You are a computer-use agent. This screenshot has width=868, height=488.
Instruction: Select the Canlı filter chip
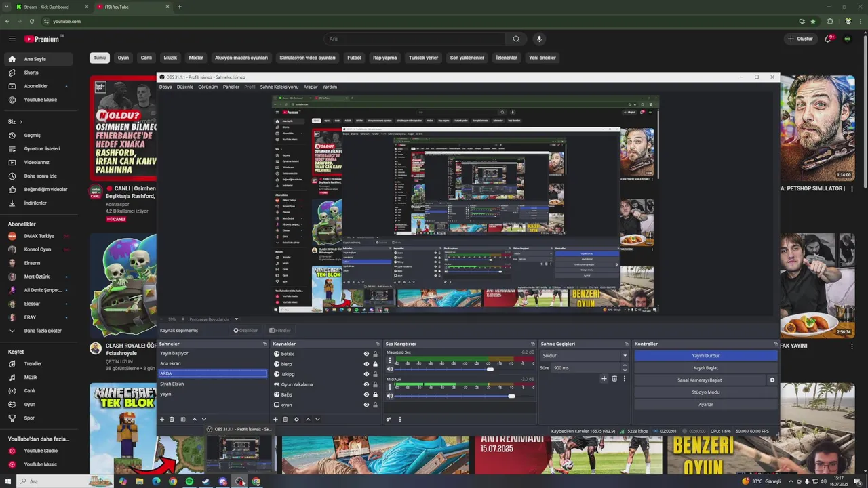click(x=146, y=58)
